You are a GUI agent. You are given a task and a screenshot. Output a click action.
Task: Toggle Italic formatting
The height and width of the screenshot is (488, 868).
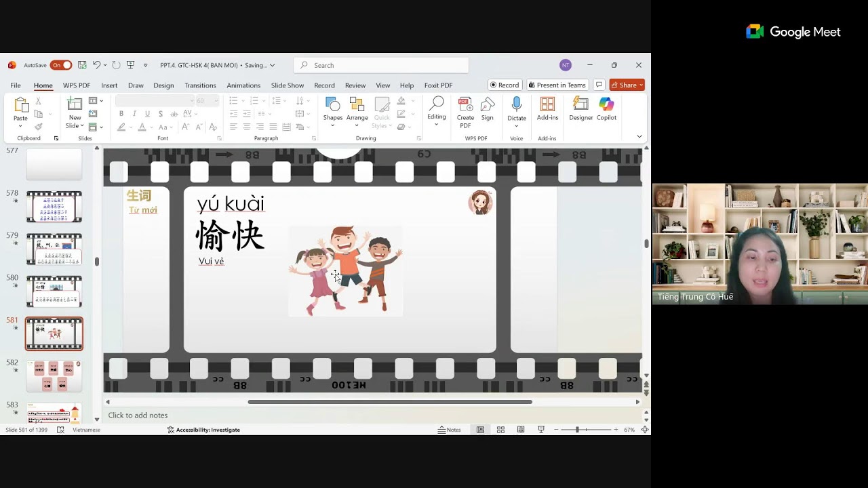(x=134, y=114)
